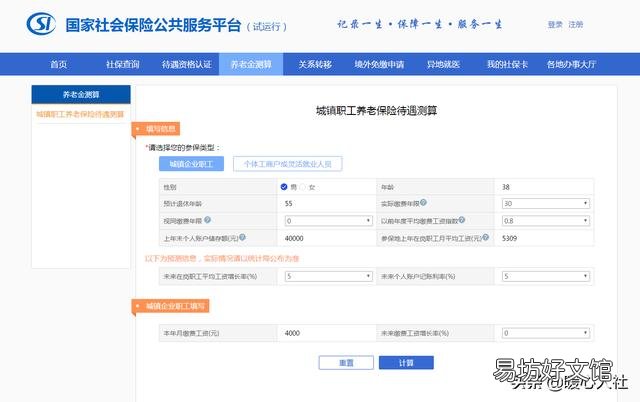Open the 境外免缴申请 nav item
This screenshot has width=640, height=402.
[x=379, y=64]
